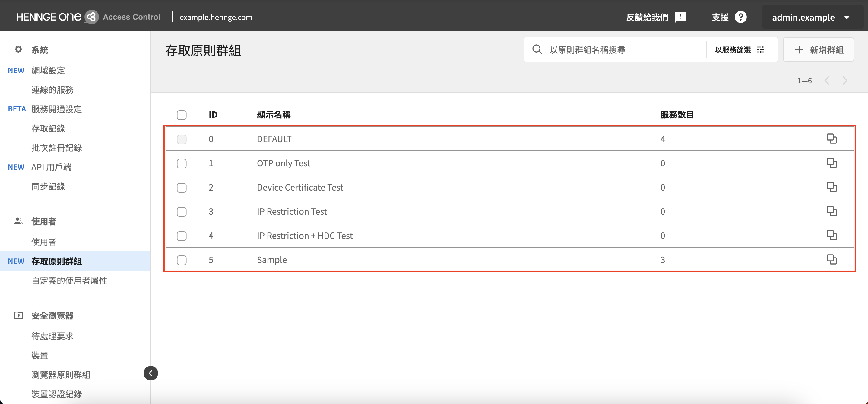Click the Access Control title
The width and height of the screenshot is (868, 404).
pos(131,17)
